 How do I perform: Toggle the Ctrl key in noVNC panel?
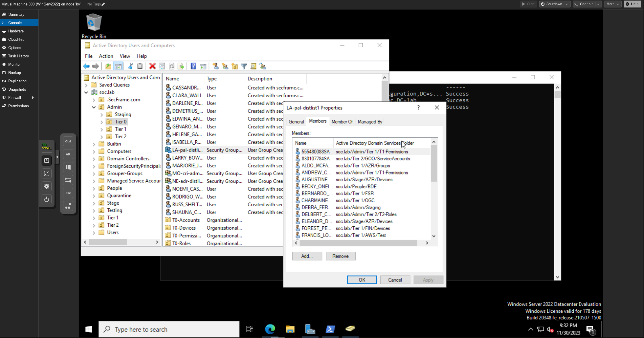pyautogui.click(x=68, y=141)
